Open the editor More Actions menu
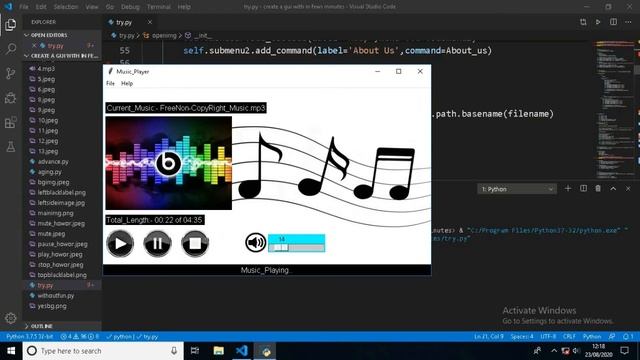 click(628, 22)
